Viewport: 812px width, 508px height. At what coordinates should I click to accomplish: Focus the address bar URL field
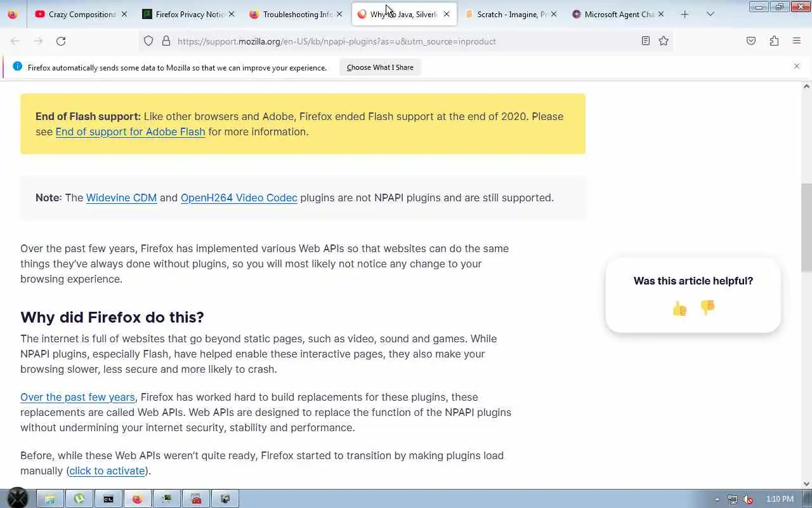coord(406,41)
